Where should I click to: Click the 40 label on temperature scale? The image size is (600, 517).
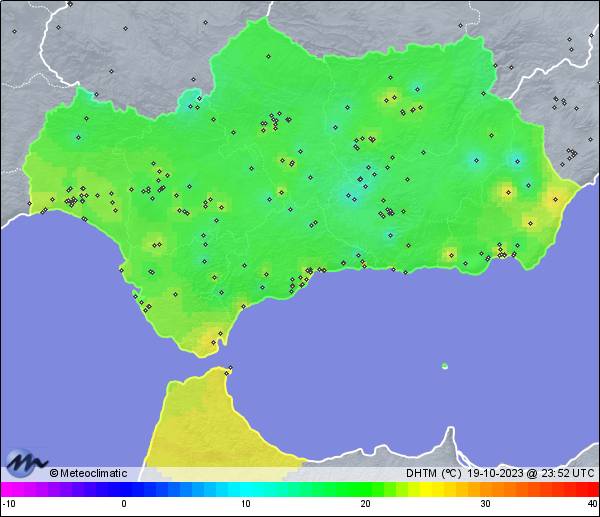click(x=593, y=504)
